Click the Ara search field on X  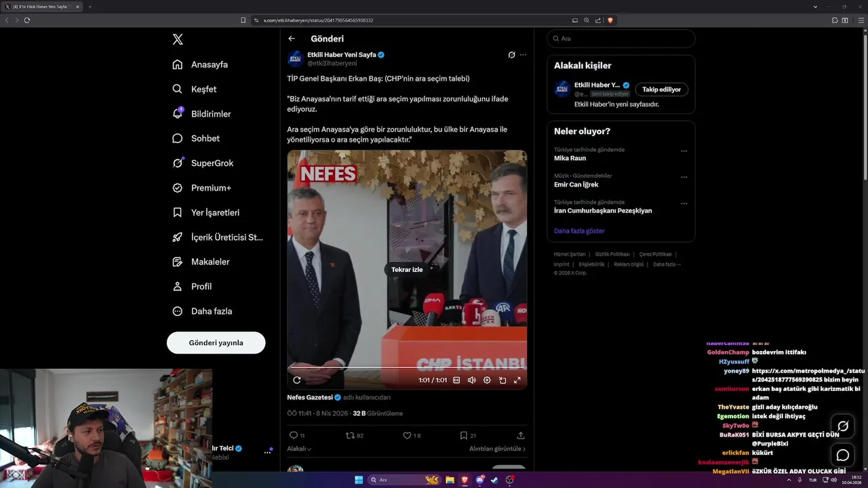[620, 39]
